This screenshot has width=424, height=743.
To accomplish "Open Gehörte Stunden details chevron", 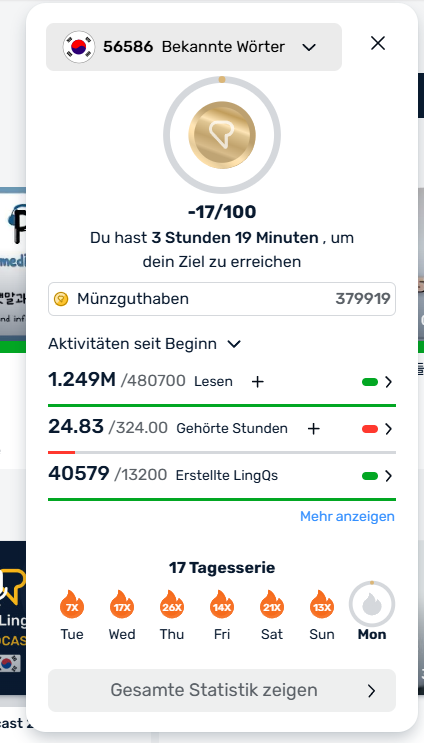I will point(388,429).
